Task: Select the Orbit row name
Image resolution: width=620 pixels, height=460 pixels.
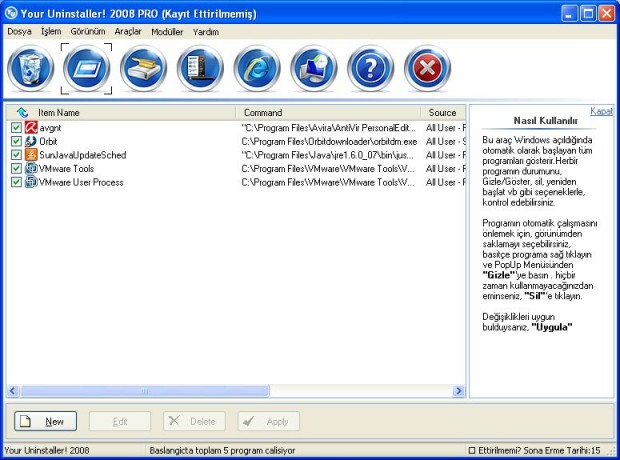Action: 48,142
